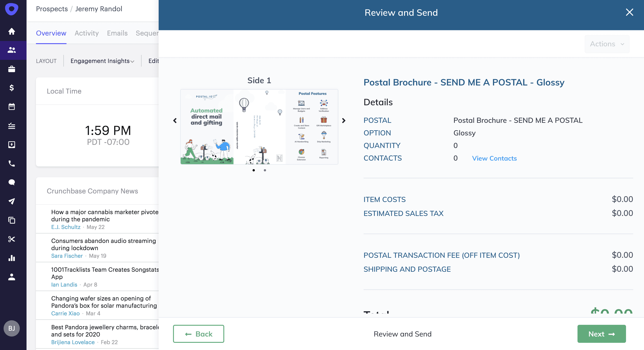
Task: Click the Back button
Action: click(198, 334)
